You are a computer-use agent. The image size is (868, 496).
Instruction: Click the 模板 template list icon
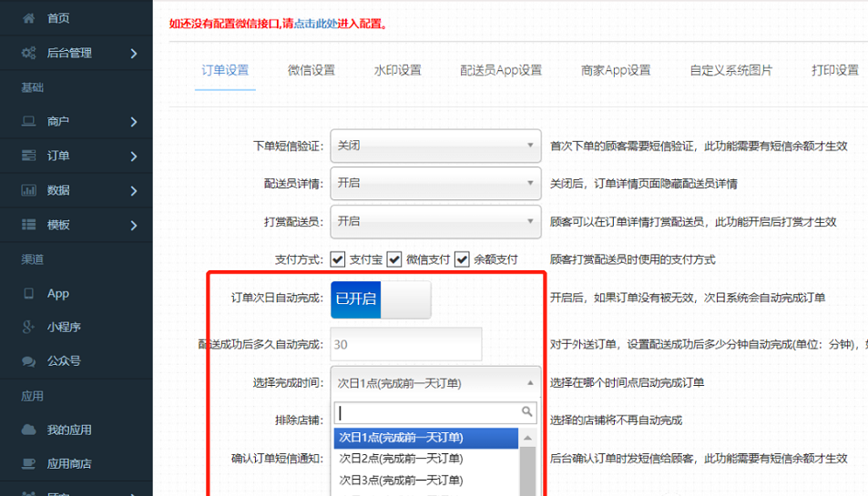28,225
